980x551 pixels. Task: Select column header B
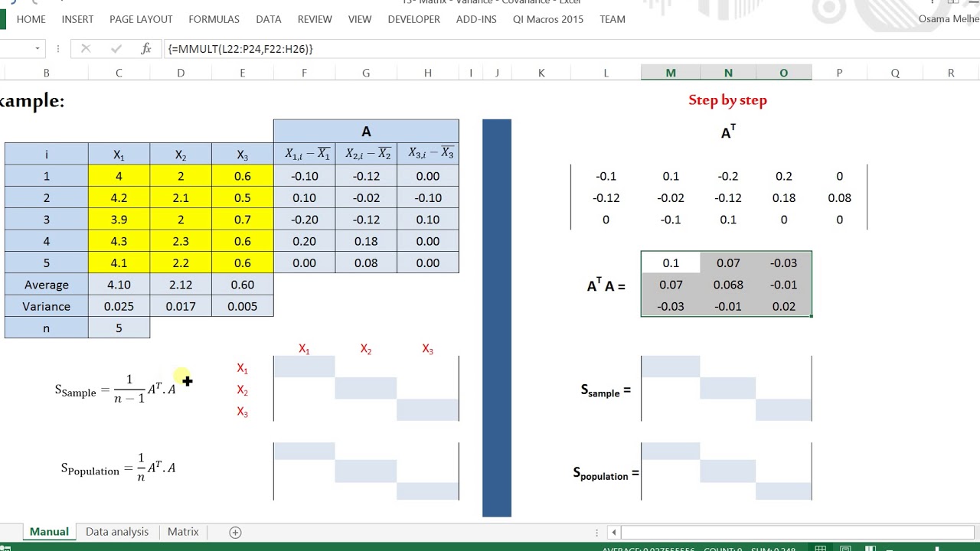coord(47,73)
